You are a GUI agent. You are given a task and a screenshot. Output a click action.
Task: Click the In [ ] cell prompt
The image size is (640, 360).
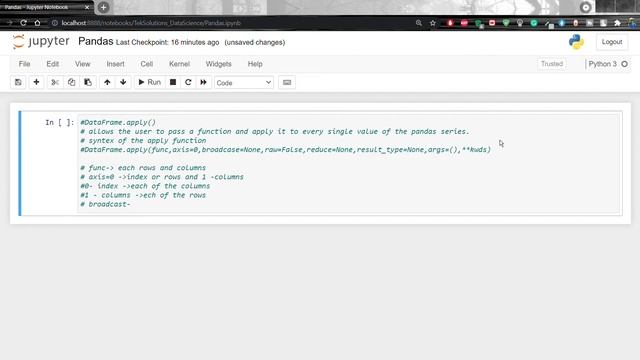[x=60, y=122]
